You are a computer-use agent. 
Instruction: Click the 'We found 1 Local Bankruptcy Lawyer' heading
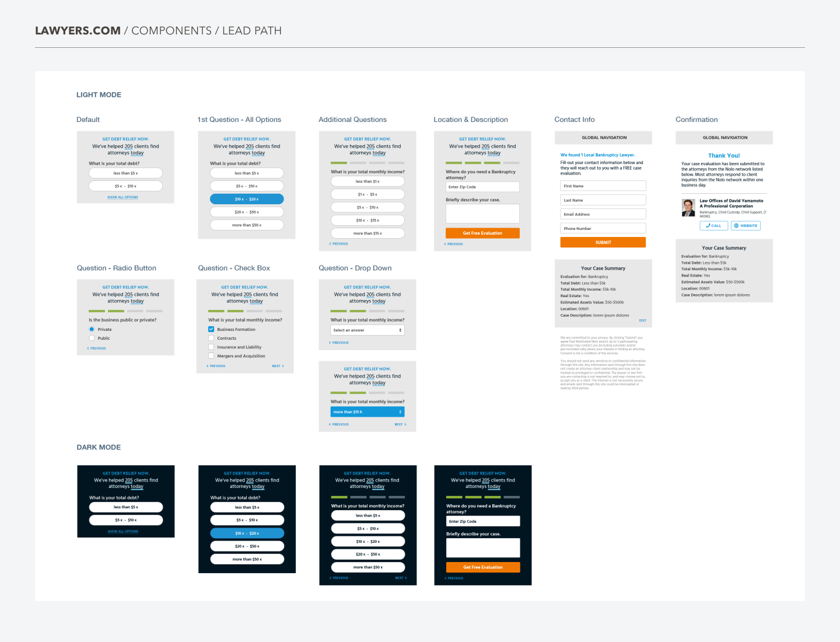(597, 155)
